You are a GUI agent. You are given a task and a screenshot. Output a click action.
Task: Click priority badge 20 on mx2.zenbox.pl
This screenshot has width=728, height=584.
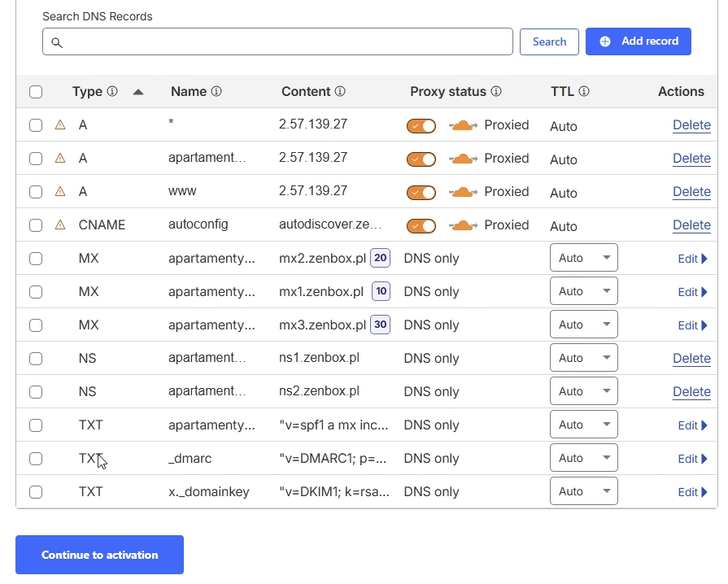[380, 258]
